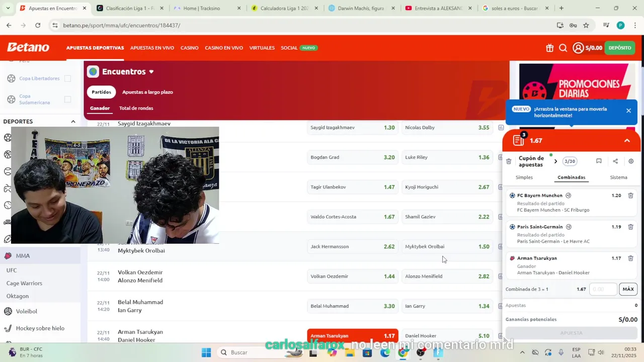This screenshot has height=362, width=644.
Task: Remove Paris Saint-Germain bet
Action: click(x=630, y=227)
